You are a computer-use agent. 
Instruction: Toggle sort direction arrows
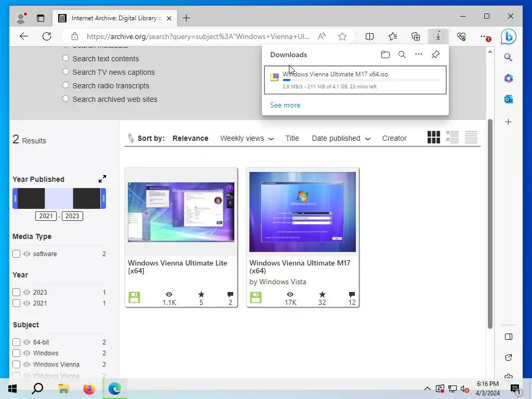pos(130,138)
